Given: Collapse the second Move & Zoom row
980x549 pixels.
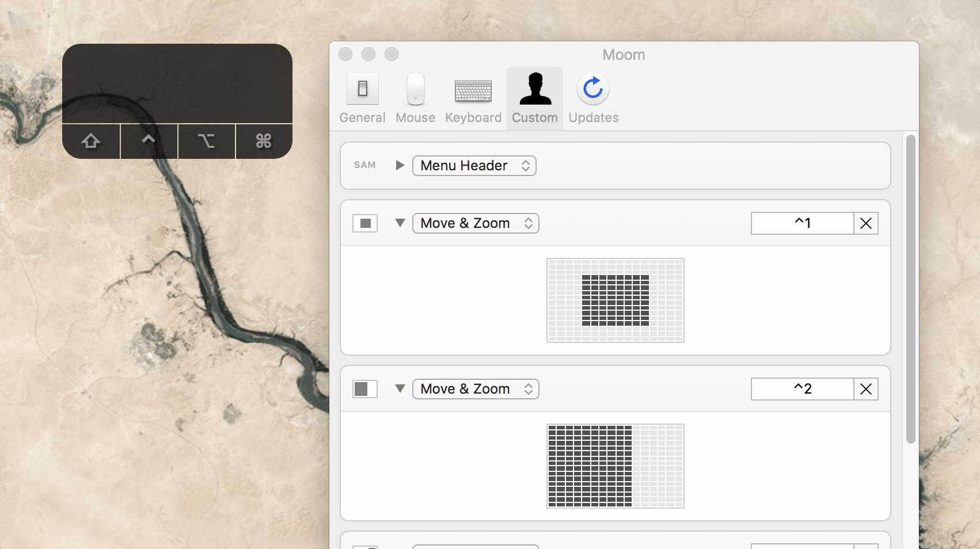Looking at the screenshot, I should pyautogui.click(x=400, y=388).
